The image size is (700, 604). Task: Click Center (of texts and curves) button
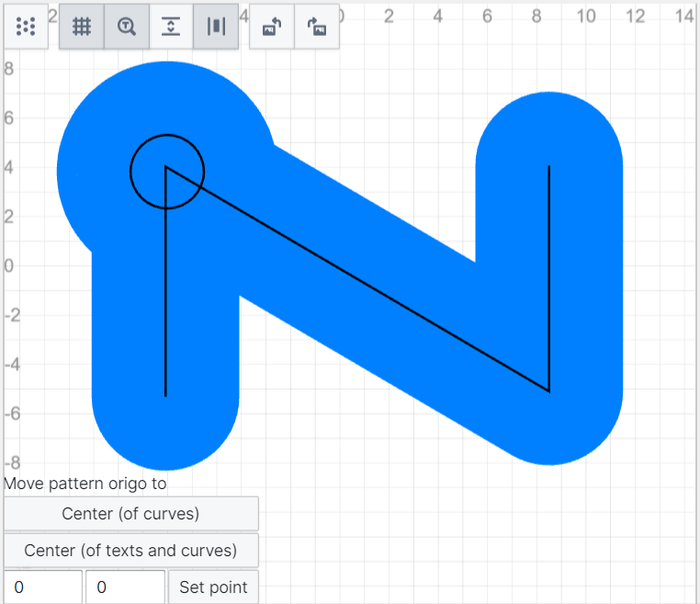[131, 551]
